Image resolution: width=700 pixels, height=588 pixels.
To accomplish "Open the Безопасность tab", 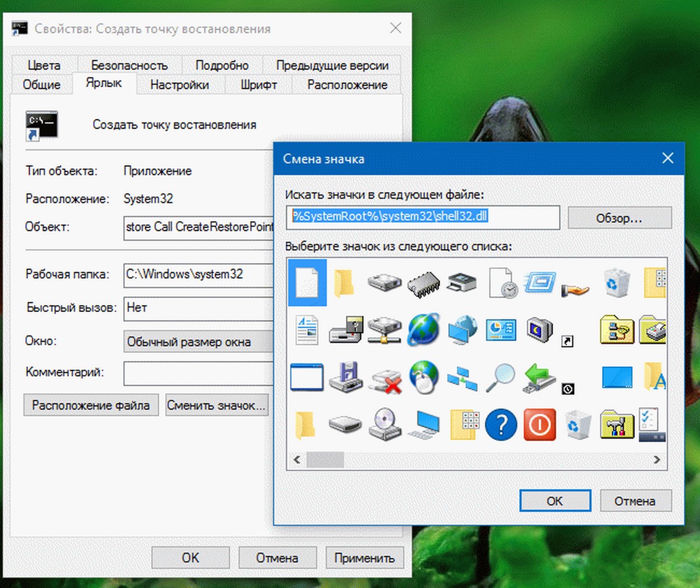I will pos(129,66).
